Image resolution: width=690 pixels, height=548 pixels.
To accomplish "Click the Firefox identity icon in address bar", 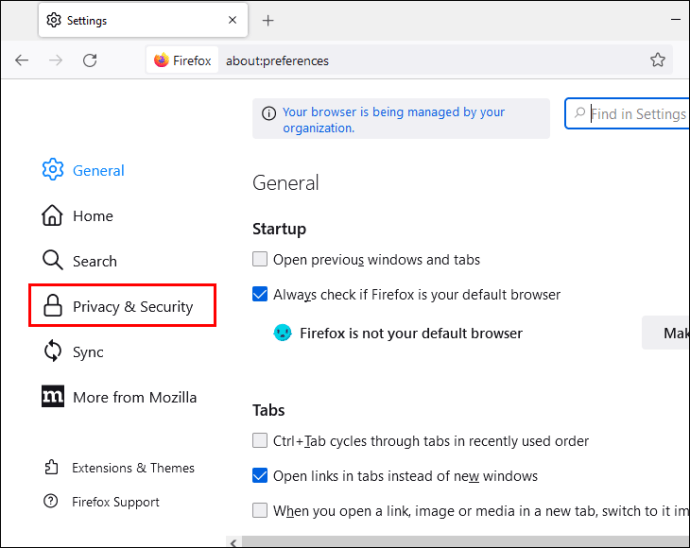I will coord(161,60).
